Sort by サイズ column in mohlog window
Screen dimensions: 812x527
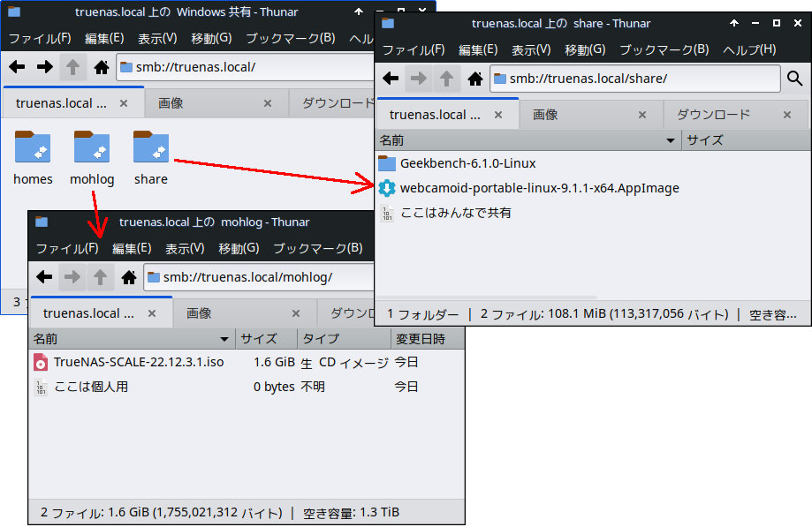pyautogui.click(x=266, y=339)
